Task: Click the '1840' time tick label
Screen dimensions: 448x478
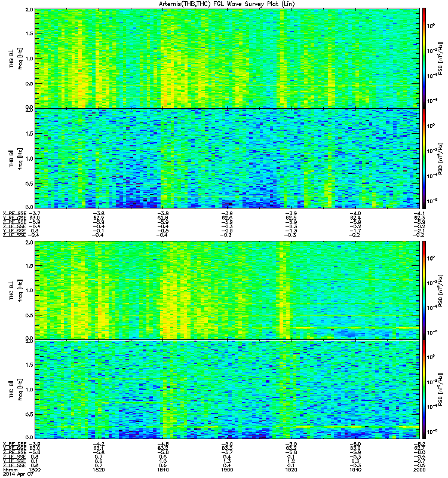Action: pyautogui.click(x=162, y=470)
